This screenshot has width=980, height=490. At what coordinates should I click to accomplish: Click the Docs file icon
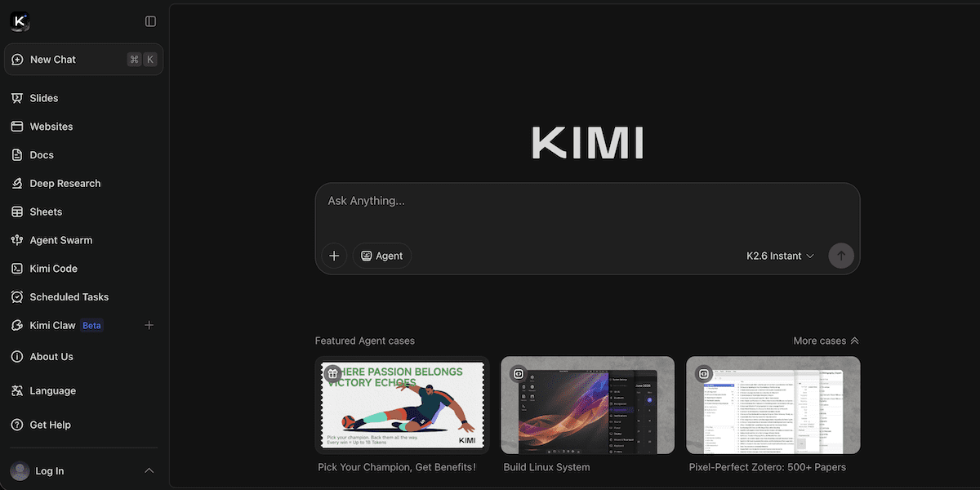(x=17, y=155)
